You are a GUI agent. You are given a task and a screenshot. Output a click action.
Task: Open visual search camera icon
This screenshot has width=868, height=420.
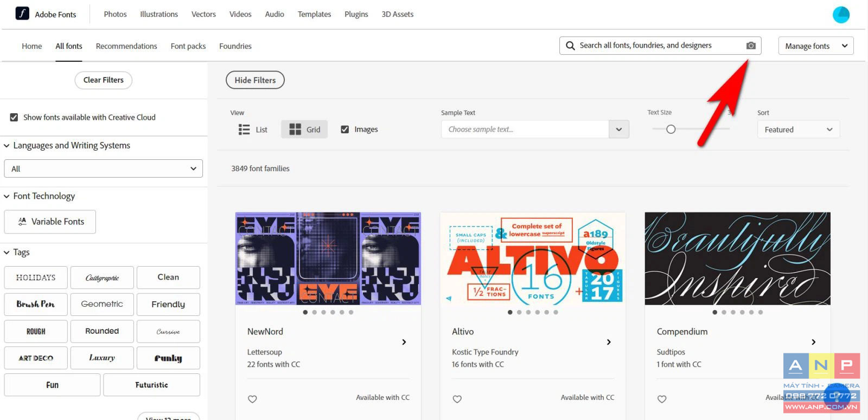pyautogui.click(x=751, y=46)
